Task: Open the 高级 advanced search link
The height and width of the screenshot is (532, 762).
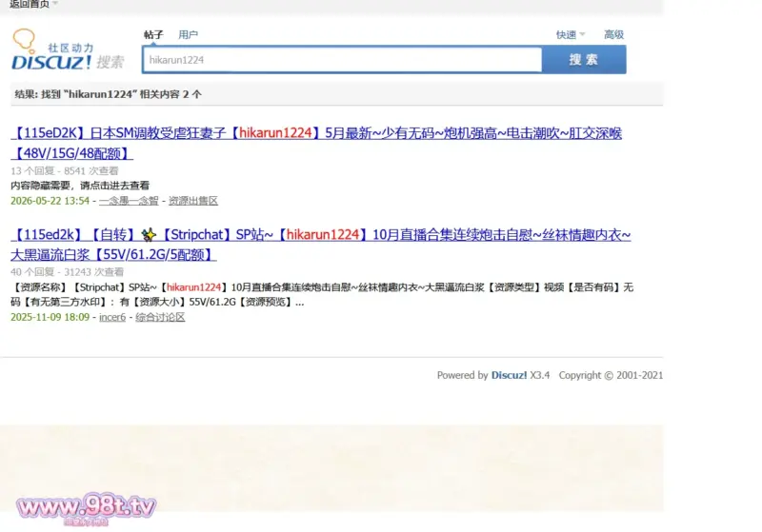Action: [x=613, y=34]
